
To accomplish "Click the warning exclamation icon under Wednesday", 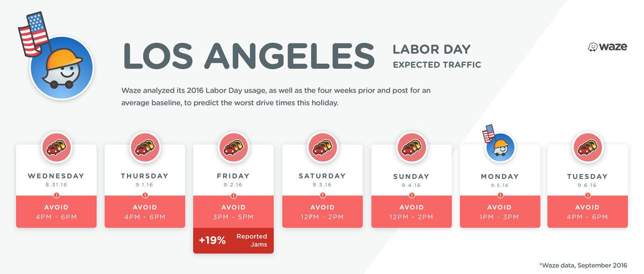I will pyautogui.click(x=57, y=195).
